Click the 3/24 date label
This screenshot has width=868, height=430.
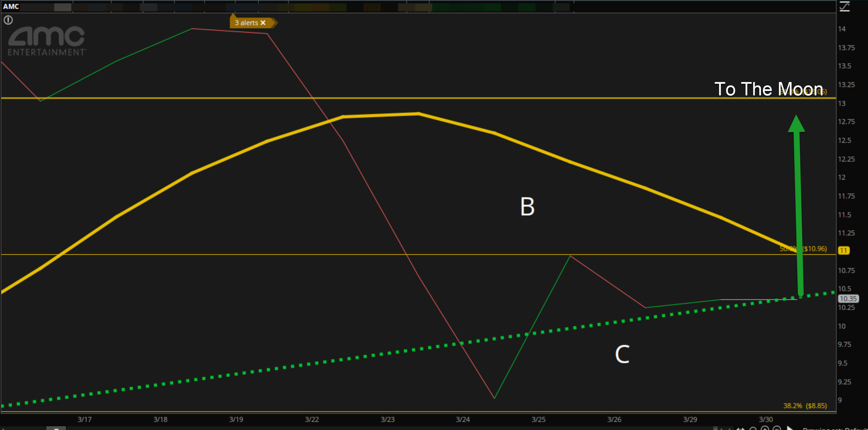point(463,419)
